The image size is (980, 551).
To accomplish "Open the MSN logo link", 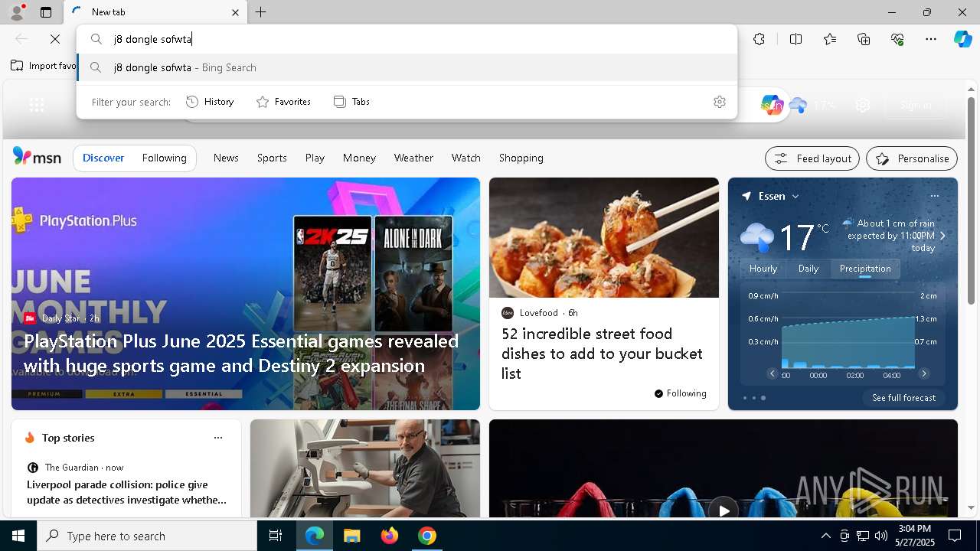I will [x=37, y=157].
